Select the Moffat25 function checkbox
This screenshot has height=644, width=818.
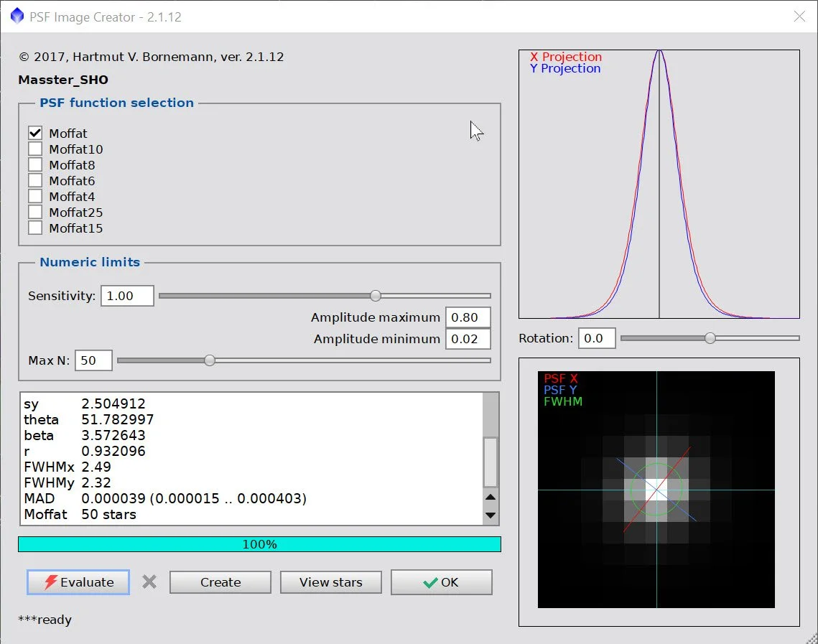[35, 213]
